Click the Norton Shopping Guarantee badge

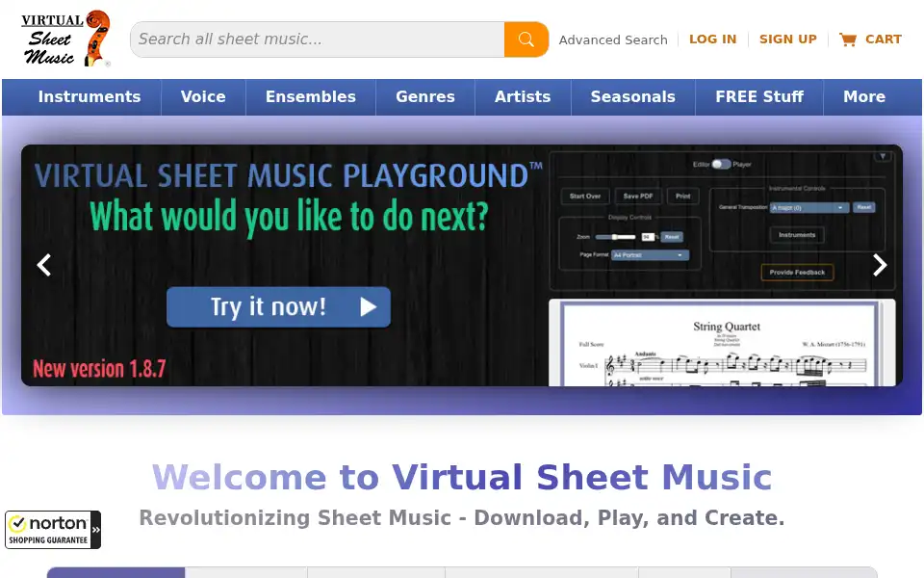[53, 530]
